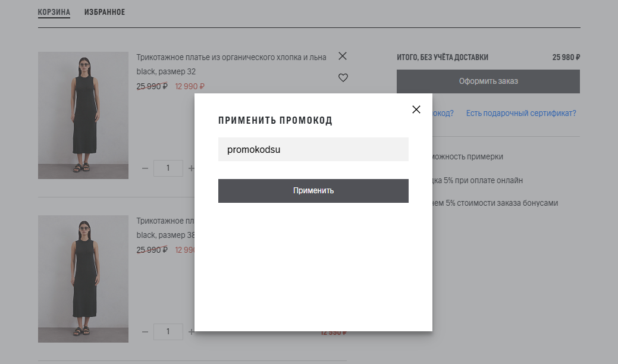Click the partly hidden promo code link
This screenshot has width=618, height=364.
coord(443,113)
